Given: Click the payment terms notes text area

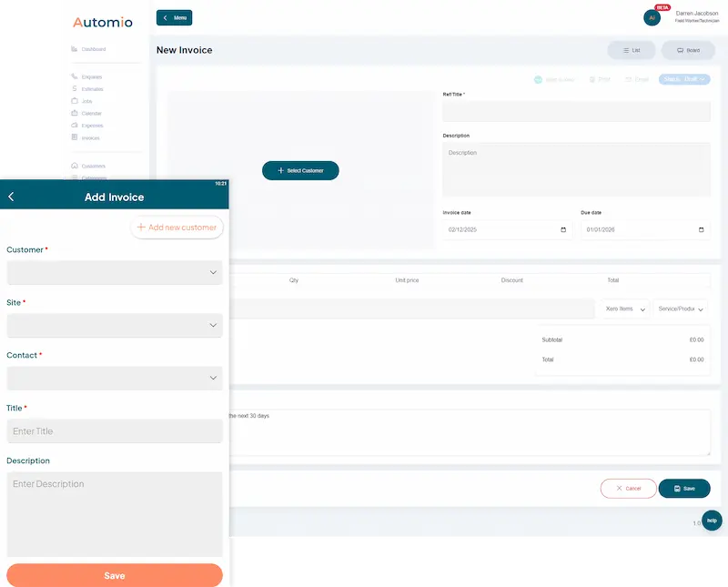Looking at the screenshot, I should click(469, 432).
